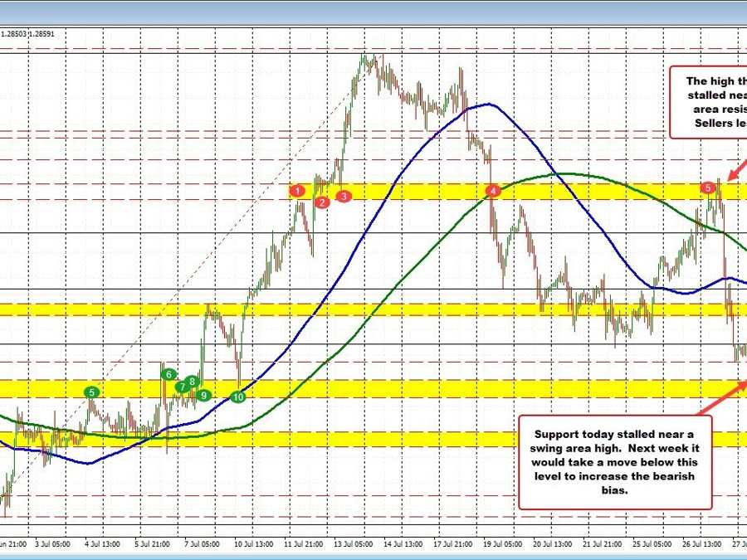
Task: Select red marker 4 on the yellow band
Action: [x=494, y=192]
